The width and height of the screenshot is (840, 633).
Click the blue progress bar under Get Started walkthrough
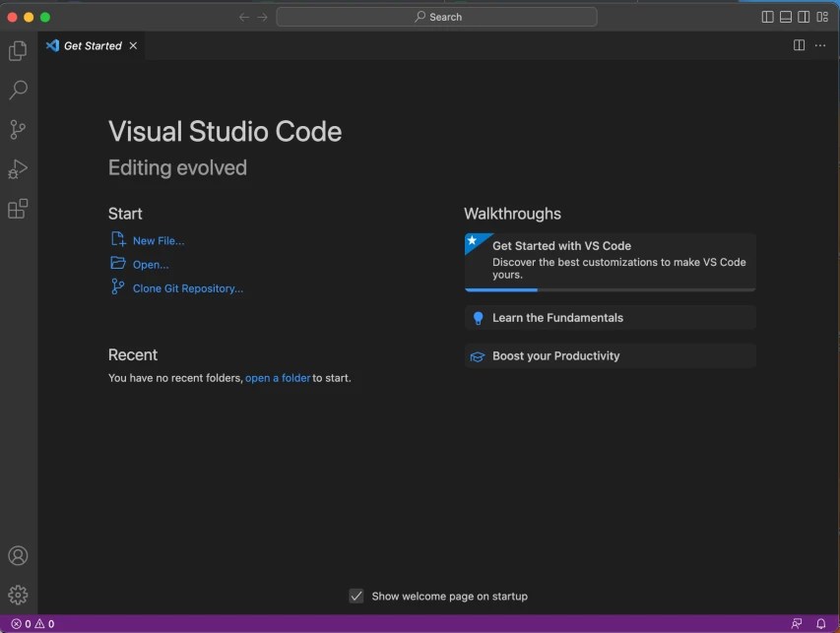tap(500, 289)
